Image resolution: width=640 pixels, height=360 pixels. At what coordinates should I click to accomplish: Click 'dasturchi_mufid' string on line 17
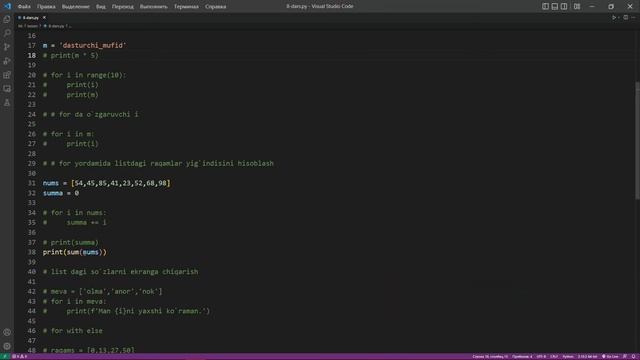coord(93,45)
